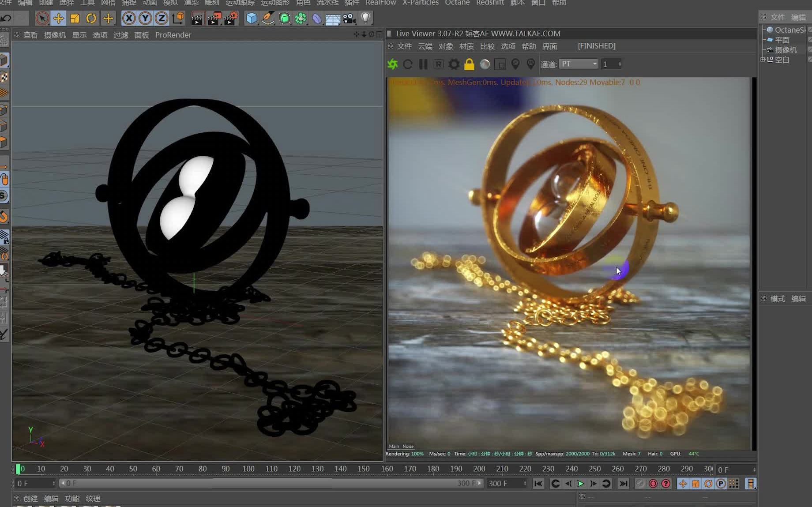
Task: Open Octane settings gear icon
Action: pyautogui.click(x=454, y=64)
